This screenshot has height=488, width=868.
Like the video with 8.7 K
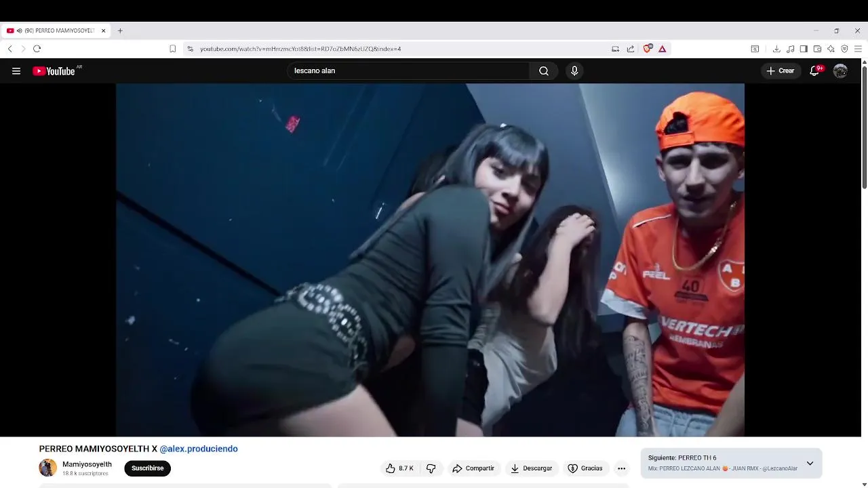pos(399,468)
